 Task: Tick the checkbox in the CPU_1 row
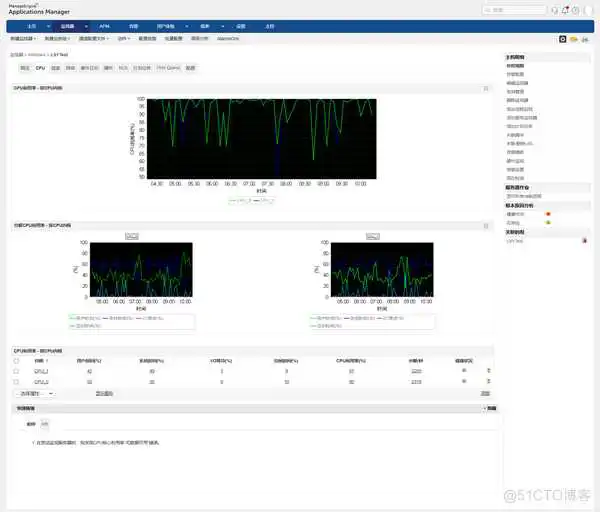pos(16,371)
